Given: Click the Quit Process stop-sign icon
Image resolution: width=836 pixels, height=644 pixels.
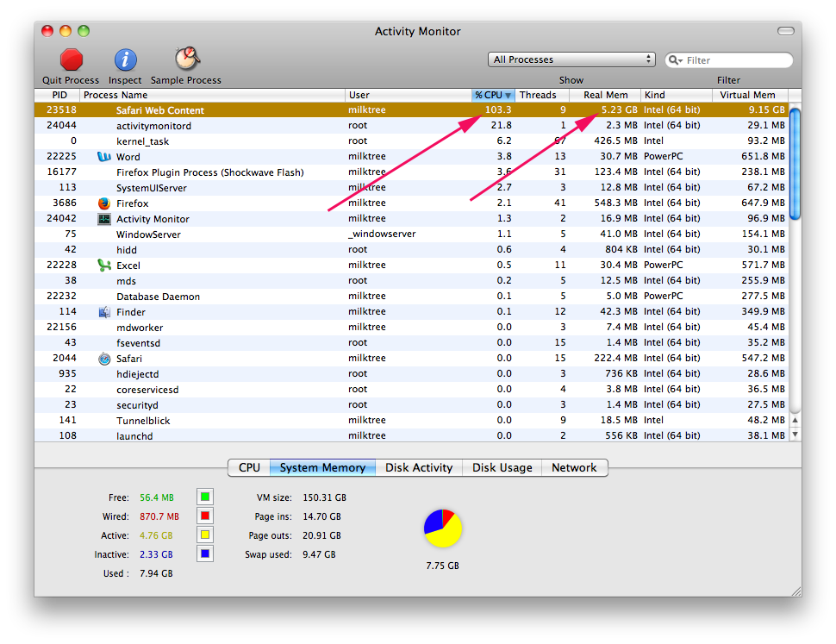Looking at the screenshot, I should click(71, 59).
